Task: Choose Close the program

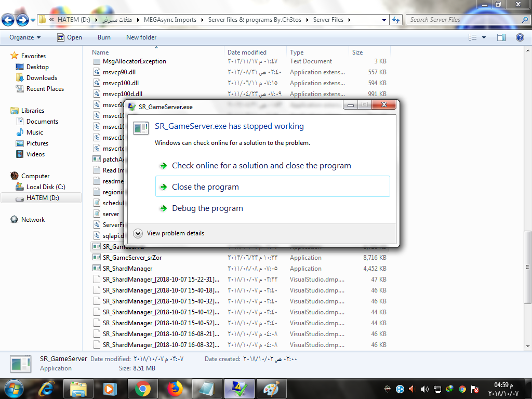Action: pos(272,187)
